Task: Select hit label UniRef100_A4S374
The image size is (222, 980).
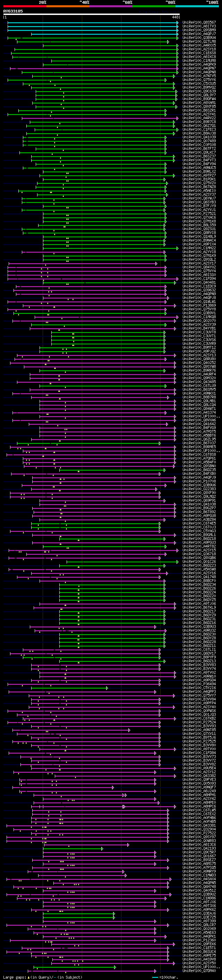Action: [x=199, y=412]
